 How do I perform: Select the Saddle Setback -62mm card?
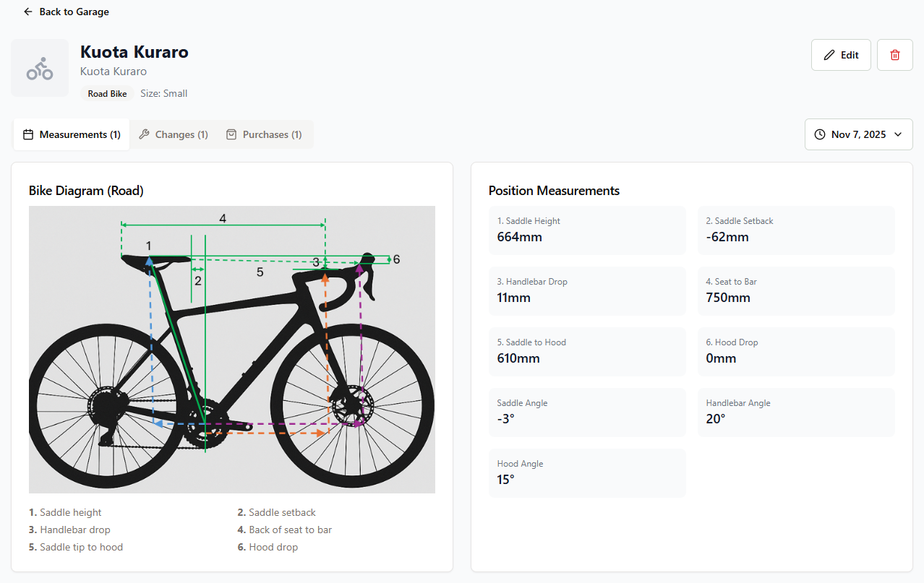796,230
